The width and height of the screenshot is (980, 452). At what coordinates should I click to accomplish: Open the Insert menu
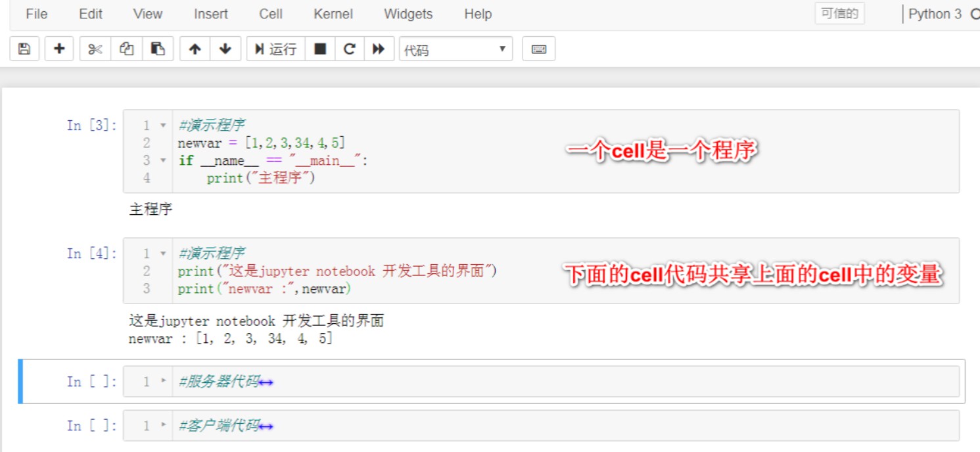pyautogui.click(x=211, y=14)
